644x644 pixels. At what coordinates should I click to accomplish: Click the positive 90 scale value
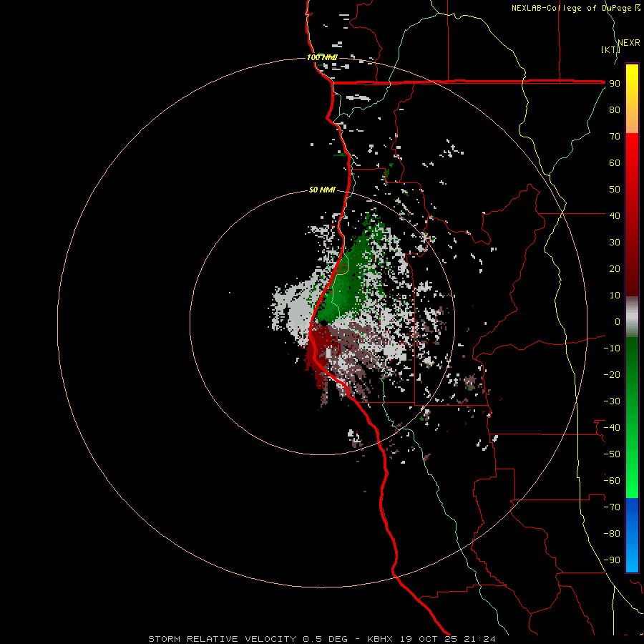615,84
